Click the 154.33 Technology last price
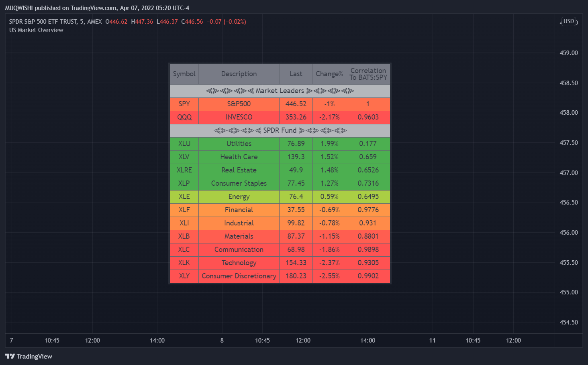This screenshot has height=365, width=588. (x=296, y=263)
